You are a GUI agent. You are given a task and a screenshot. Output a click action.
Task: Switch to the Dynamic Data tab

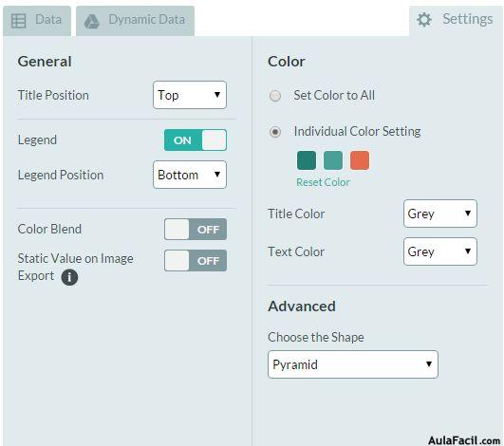135,21
